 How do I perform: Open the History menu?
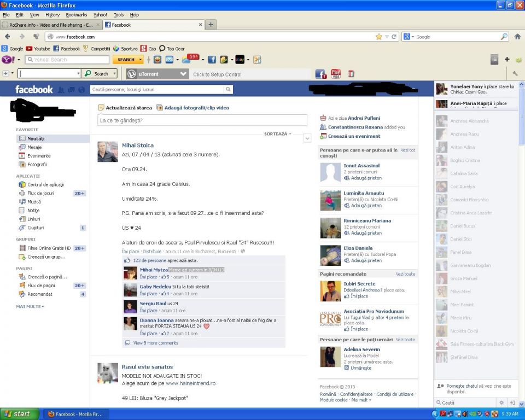(52, 15)
